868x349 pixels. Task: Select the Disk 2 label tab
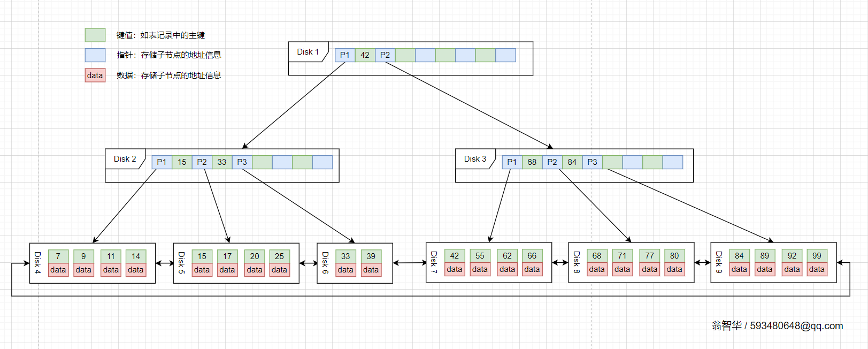pos(125,159)
